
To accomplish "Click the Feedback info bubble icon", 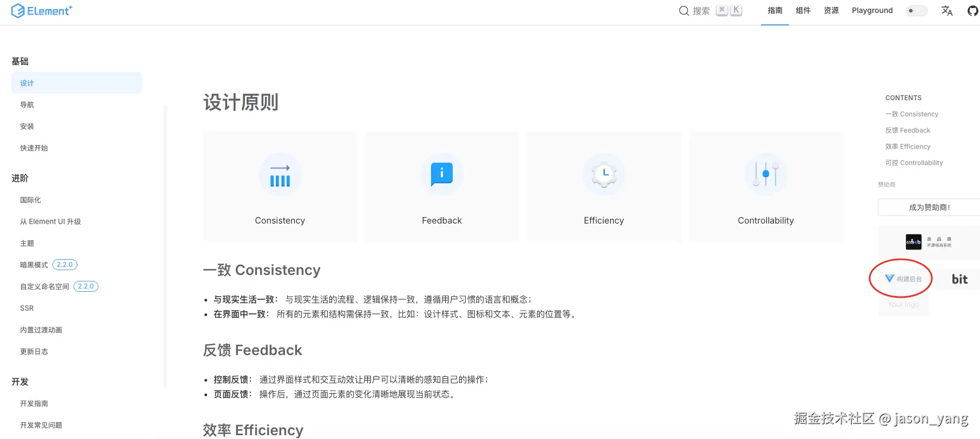I will [x=442, y=175].
